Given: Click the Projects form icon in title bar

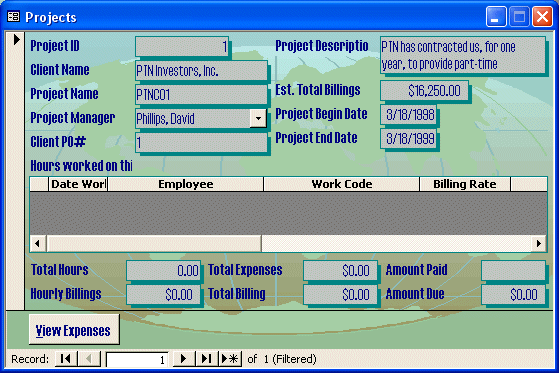Looking at the screenshot, I should [x=14, y=16].
